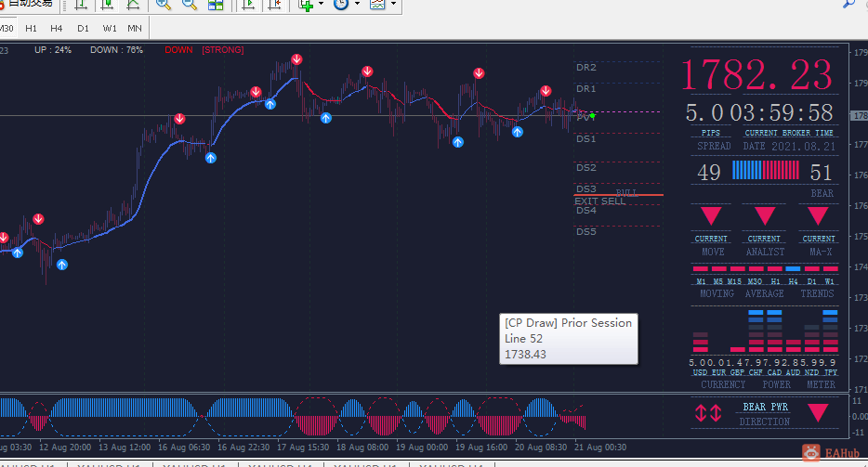Image resolution: width=868 pixels, height=467 pixels.
Task: Expand the templates dropdown arrow
Action: [x=394, y=5]
